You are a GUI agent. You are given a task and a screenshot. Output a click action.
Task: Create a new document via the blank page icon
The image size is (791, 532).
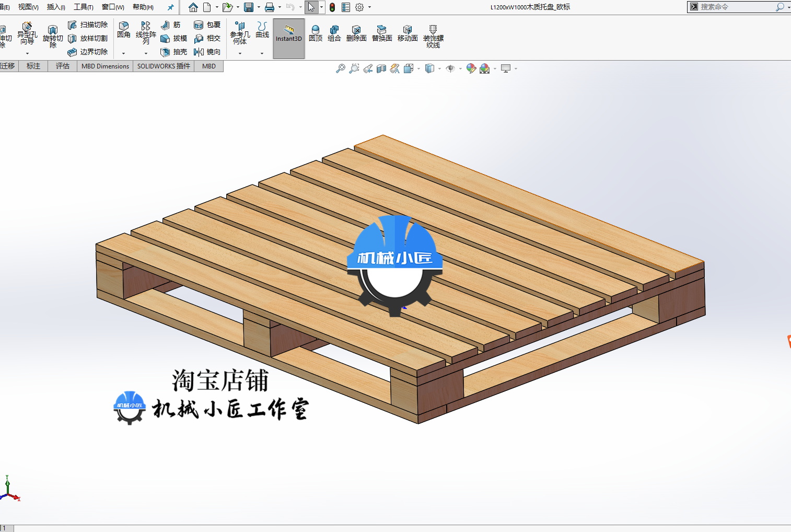(207, 7)
